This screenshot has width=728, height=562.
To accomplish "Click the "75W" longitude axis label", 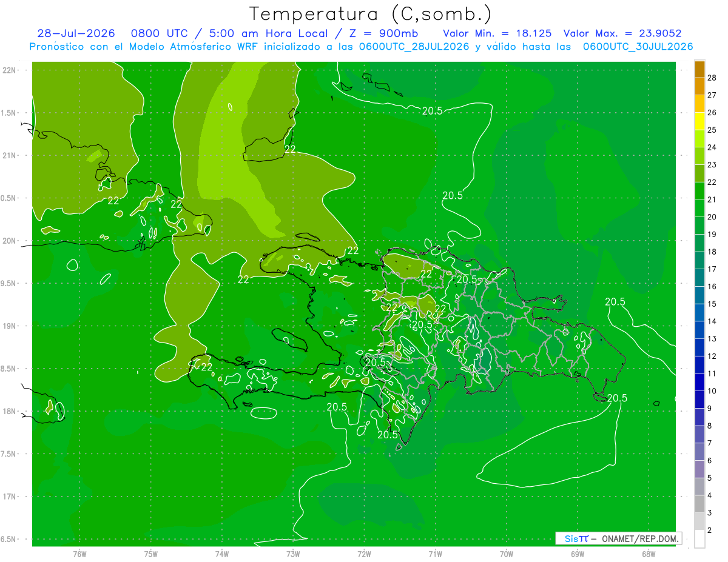I will [x=150, y=554].
